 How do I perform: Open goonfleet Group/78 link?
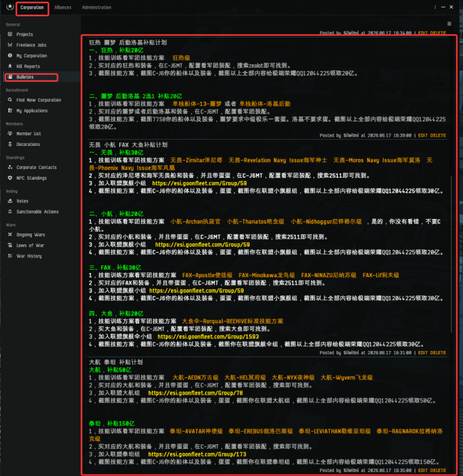pos(196,393)
